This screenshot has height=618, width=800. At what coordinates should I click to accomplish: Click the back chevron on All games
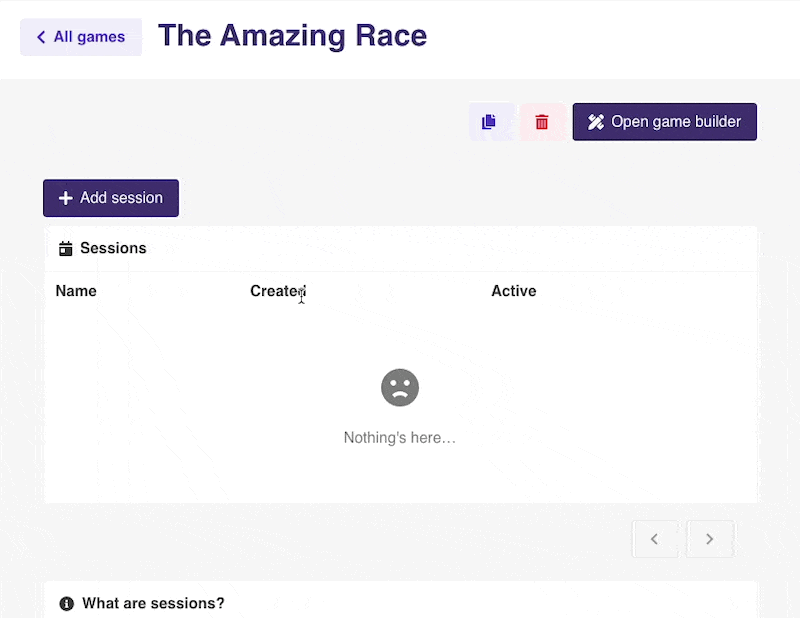tap(40, 36)
